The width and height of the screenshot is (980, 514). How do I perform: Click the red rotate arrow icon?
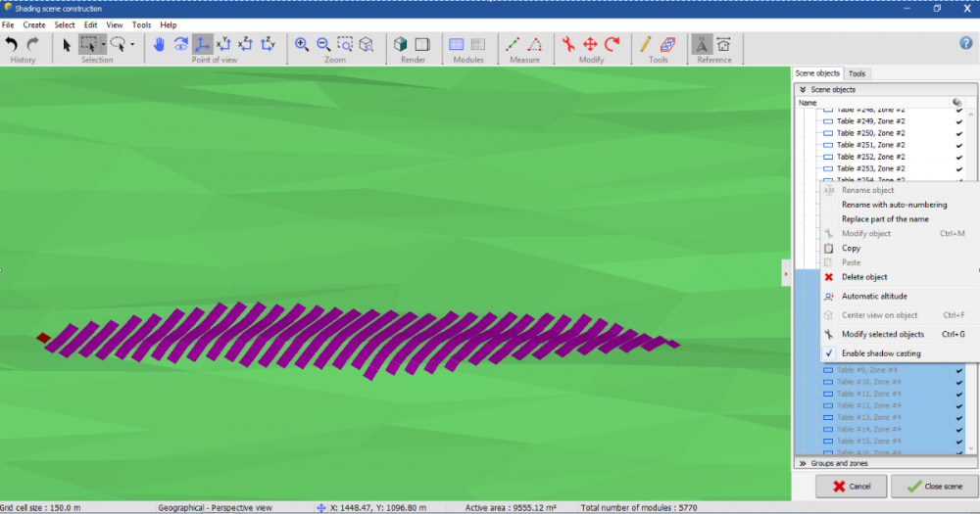[612, 44]
